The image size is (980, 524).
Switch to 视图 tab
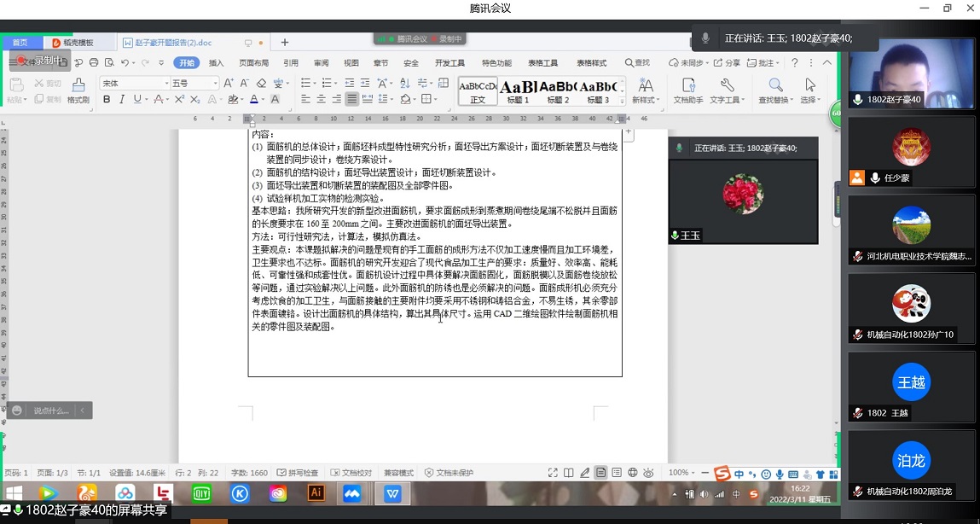351,62
